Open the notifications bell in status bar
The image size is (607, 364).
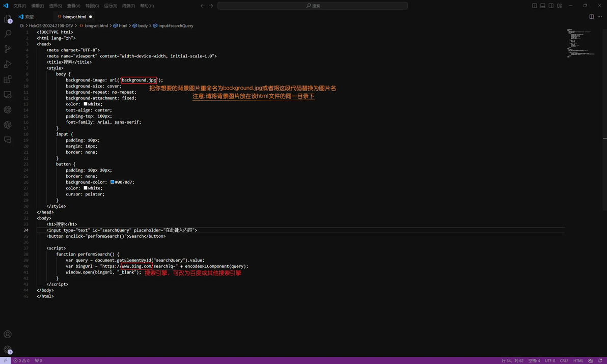[x=600, y=360]
